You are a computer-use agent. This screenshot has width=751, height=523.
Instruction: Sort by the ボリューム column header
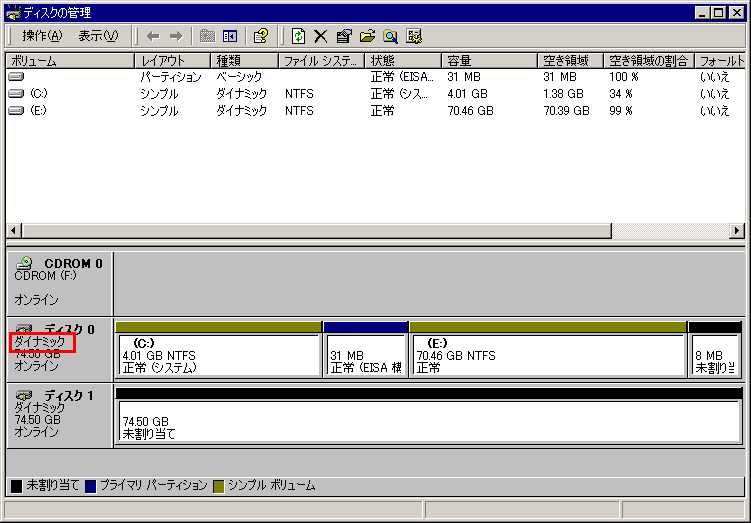[70, 61]
